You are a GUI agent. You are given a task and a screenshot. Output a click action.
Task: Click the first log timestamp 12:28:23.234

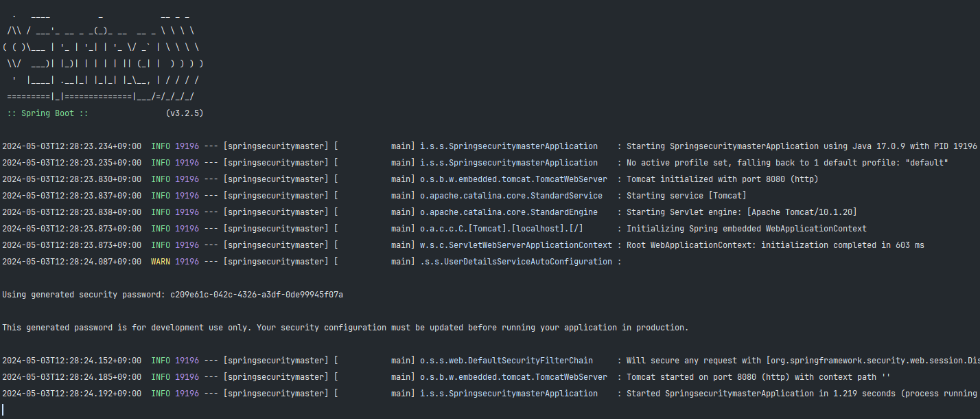coord(71,146)
